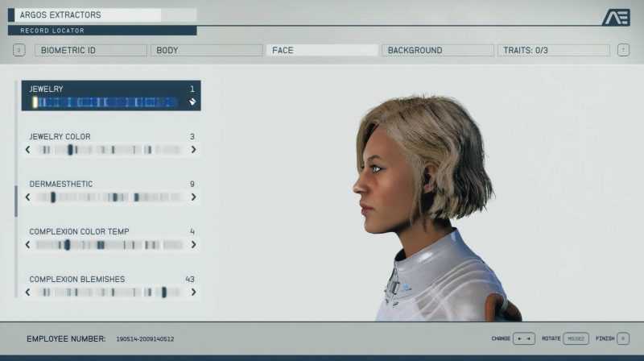Click the next-tab key icon right of Traits

[623, 50]
